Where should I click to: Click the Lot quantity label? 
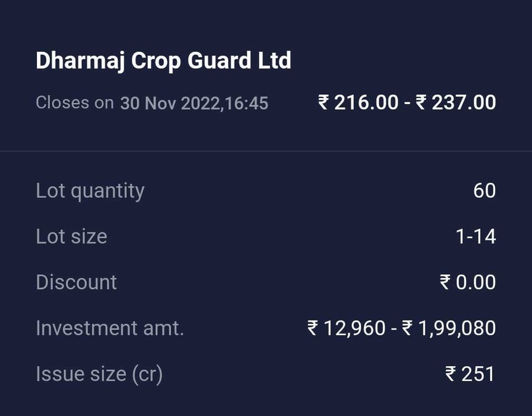pos(90,190)
